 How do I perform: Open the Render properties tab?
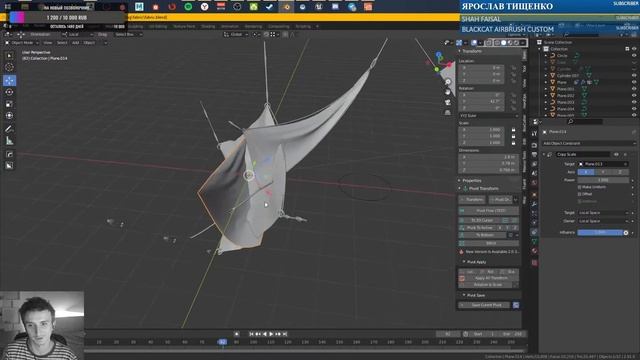pyautogui.click(x=534, y=145)
